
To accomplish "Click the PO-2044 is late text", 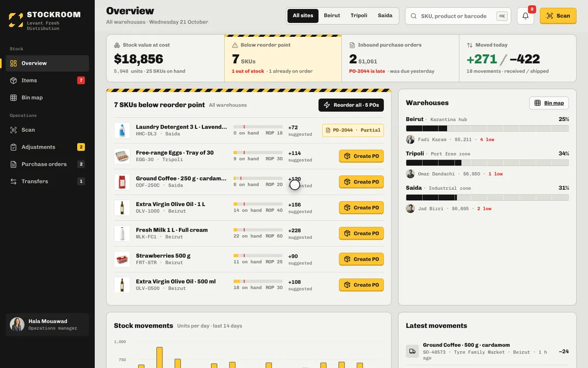I will (x=367, y=71).
